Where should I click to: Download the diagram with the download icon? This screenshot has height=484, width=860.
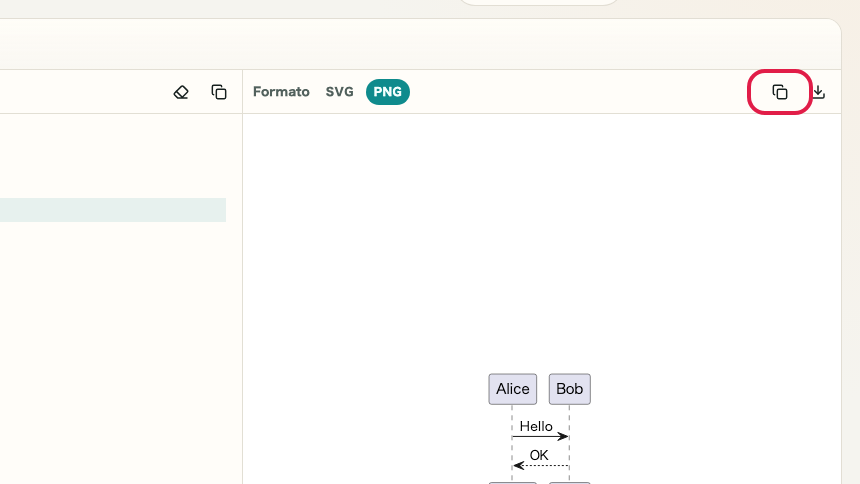[x=818, y=92]
